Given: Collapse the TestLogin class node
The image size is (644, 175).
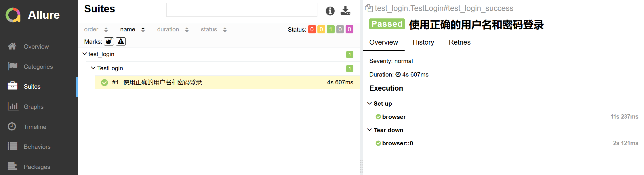Looking at the screenshot, I should pyautogui.click(x=93, y=68).
